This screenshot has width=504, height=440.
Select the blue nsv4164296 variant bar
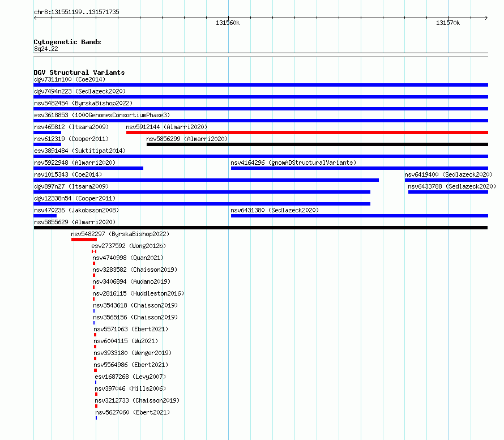pyautogui.click(x=360, y=168)
